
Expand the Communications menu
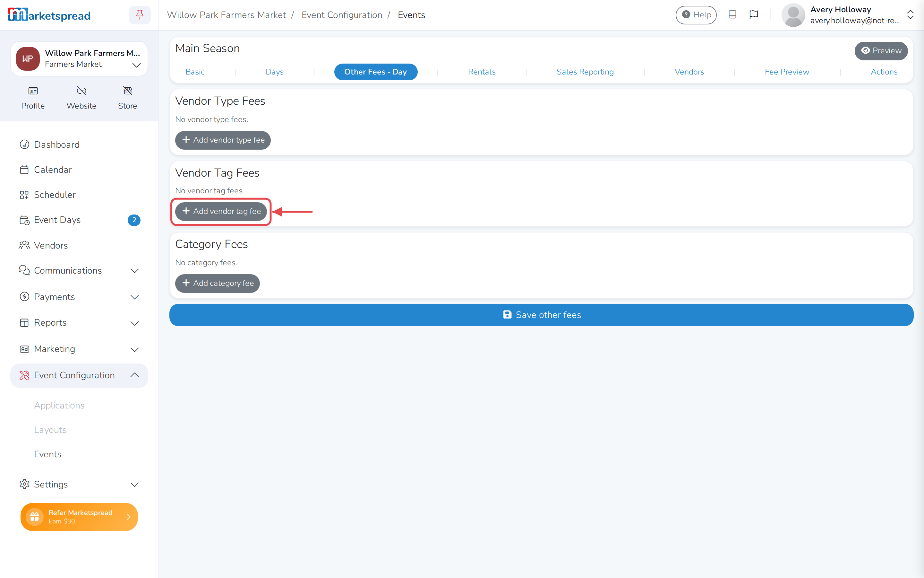[x=79, y=271]
